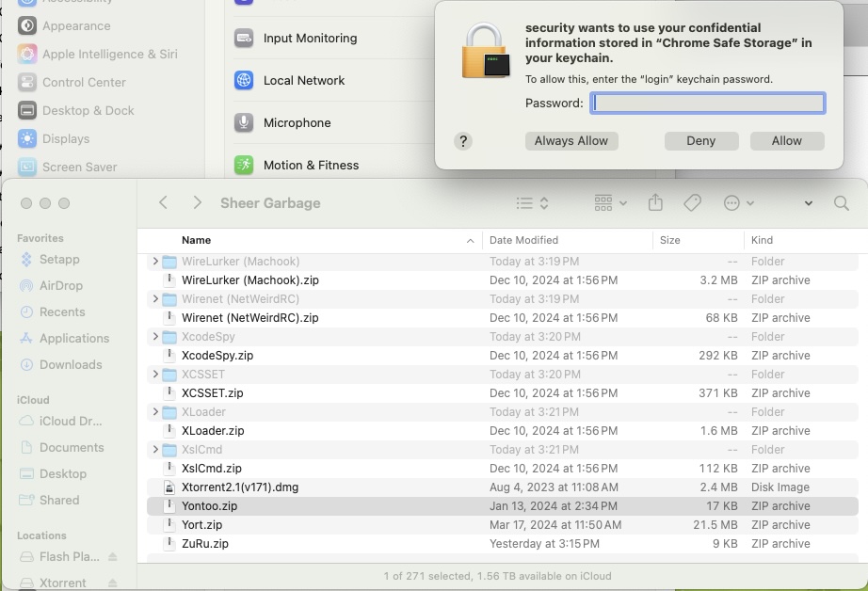
Task: Open the Microphone privacy settings
Action: click(297, 123)
